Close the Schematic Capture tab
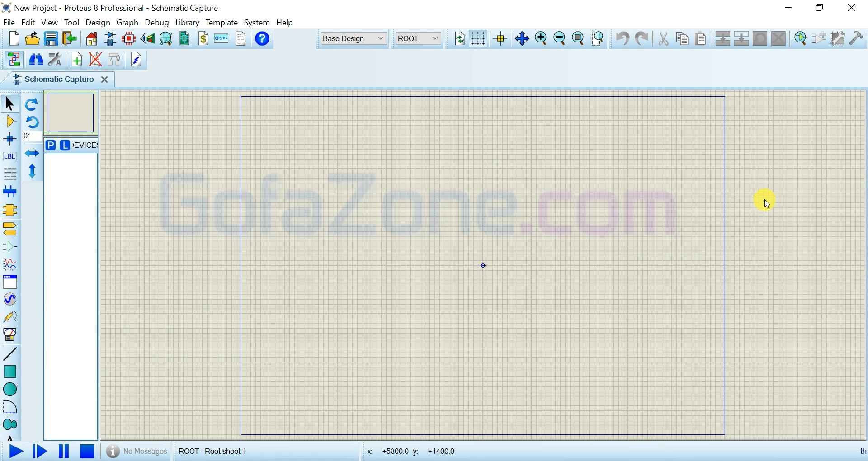868x461 pixels. click(x=104, y=80)
